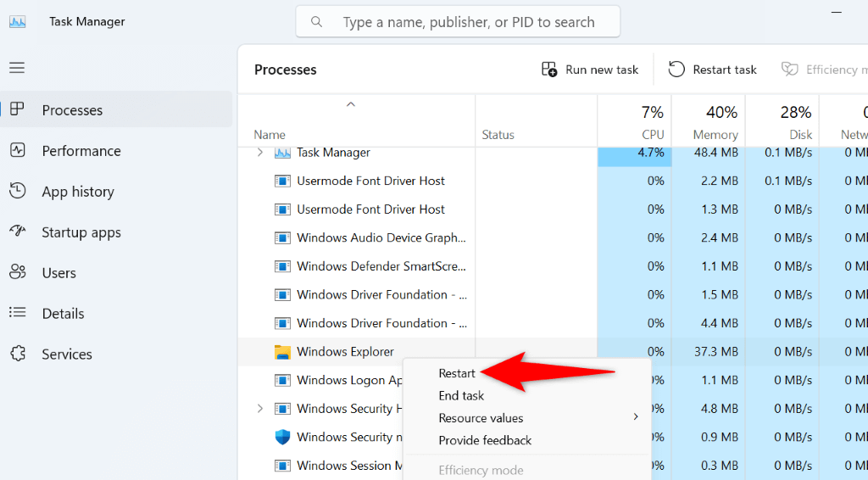Click the Performance sidebar icon

tap(18, 151)
